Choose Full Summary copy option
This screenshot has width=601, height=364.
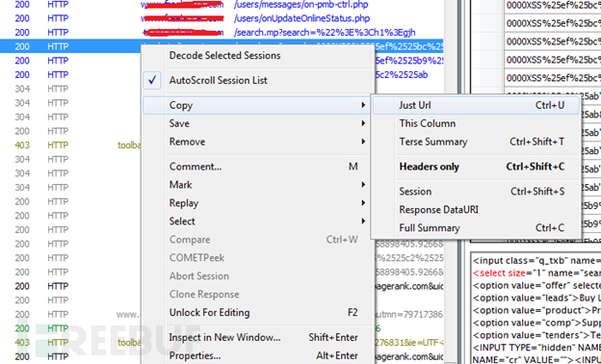pyautogui.click(x=476, y=228)
